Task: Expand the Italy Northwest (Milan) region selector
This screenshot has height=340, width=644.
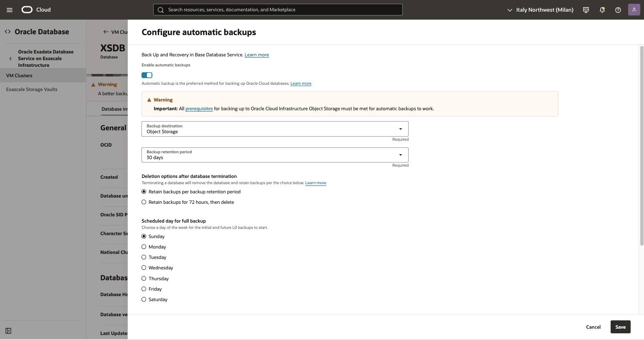Action: tap(540, 9)
